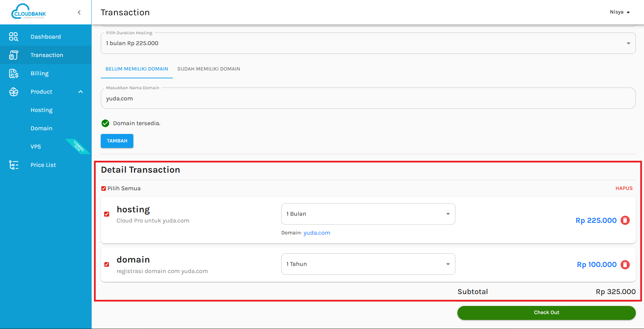Open Billing via its invoice icon
This screenshot has height=329, width=644.
(x=14, y=73)
